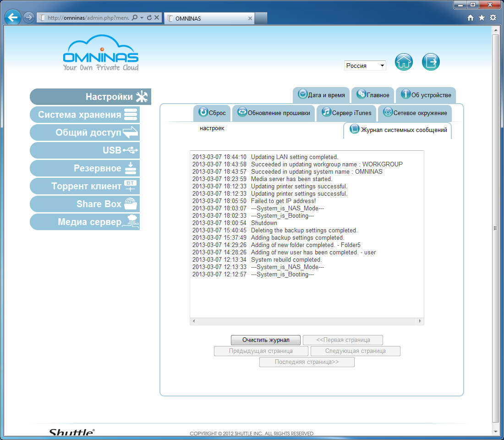504x440 pixels.
Task: Click Последняя страница>> button
Action: click(307, 362)
